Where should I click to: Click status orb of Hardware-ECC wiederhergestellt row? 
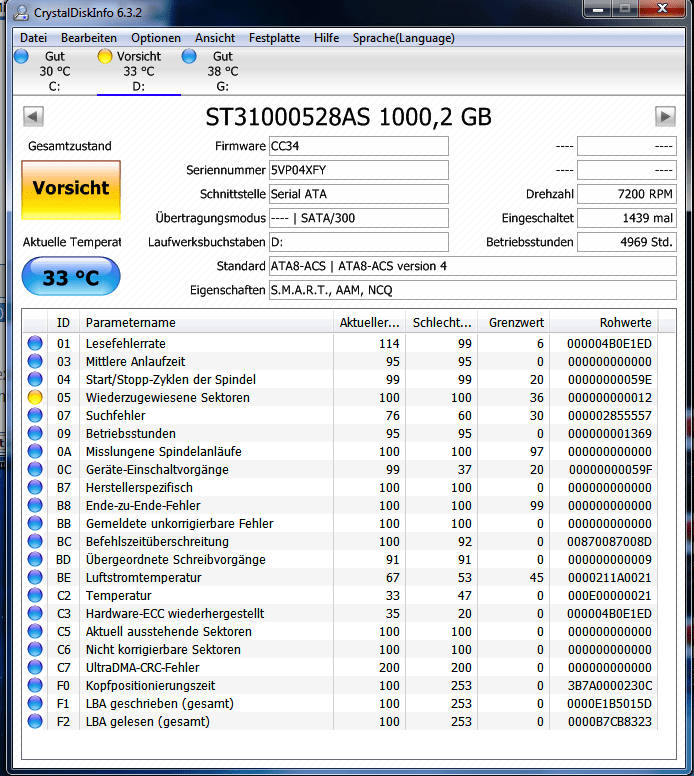(35, 614)
